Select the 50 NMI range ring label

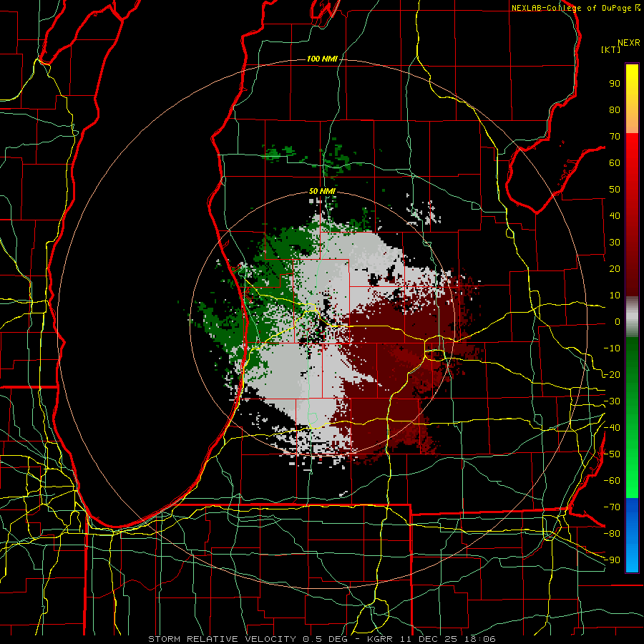tap(322, 191)
